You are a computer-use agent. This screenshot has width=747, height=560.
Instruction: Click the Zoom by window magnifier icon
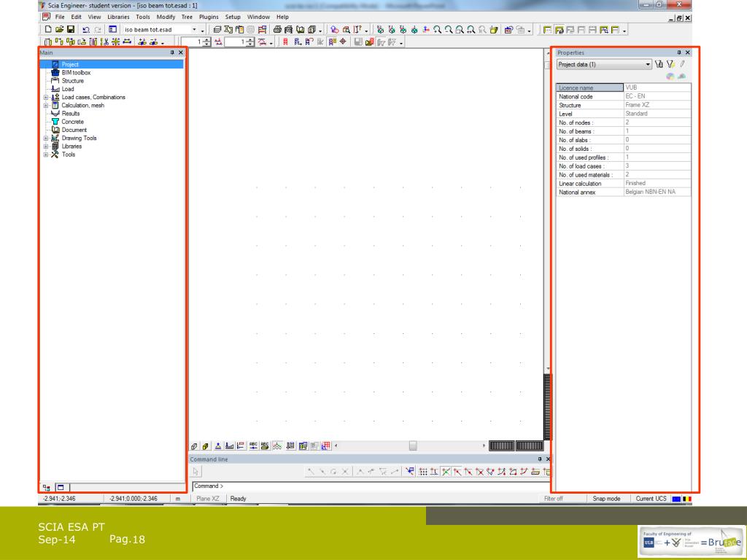pyautogui.click(x=460, y=29)
